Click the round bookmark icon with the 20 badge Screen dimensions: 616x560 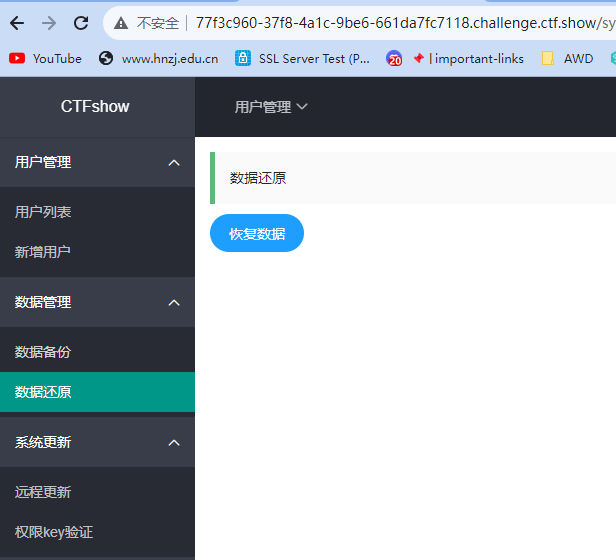coord(394,59)
